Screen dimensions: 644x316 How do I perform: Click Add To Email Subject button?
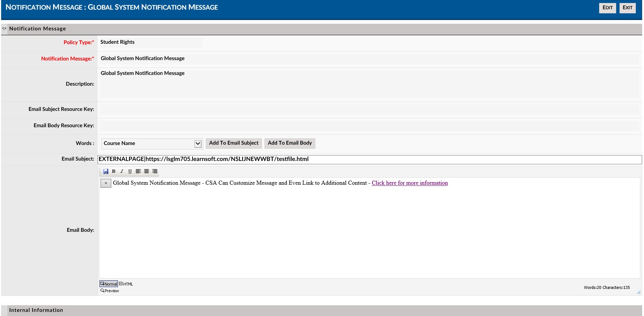[x=234, y=143]
